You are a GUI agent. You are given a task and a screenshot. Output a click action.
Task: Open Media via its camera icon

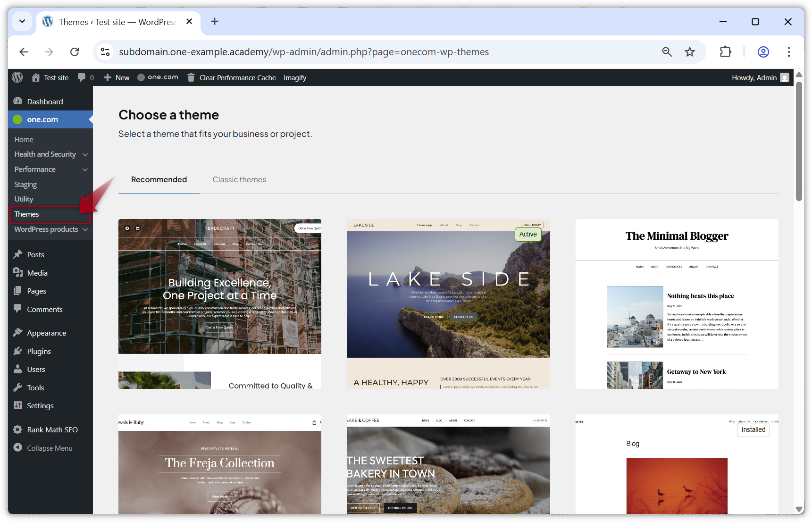click(x=17, y=272)
